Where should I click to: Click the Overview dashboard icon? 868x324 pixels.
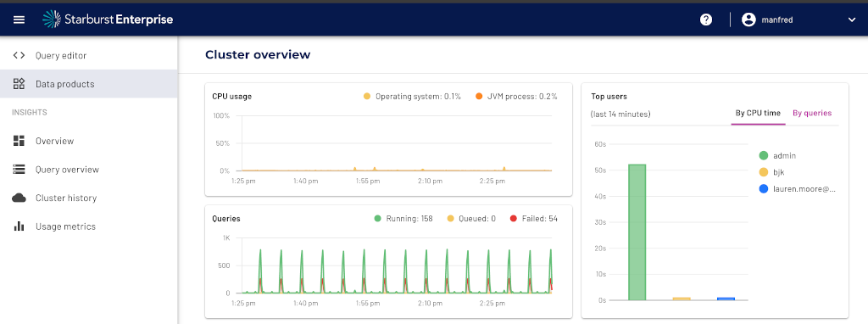(x=19, y=141)
